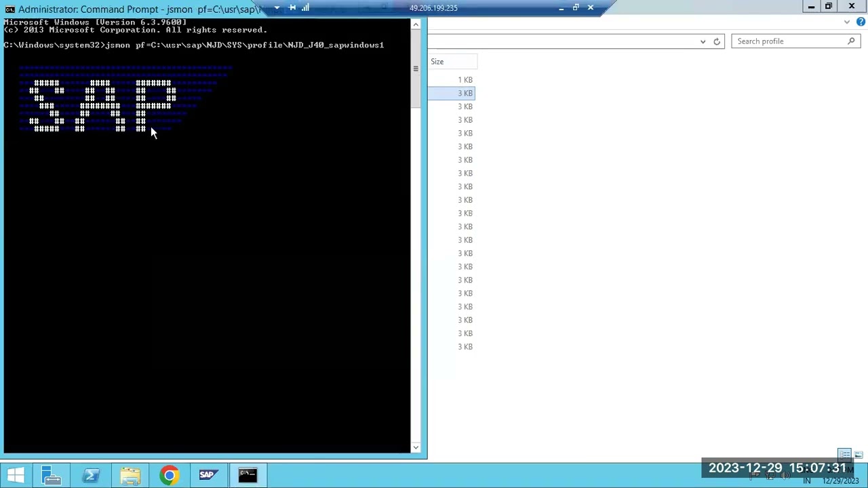Select the highlighted 3 KB file row
868x488 pixels.
[x=451, y=93]
